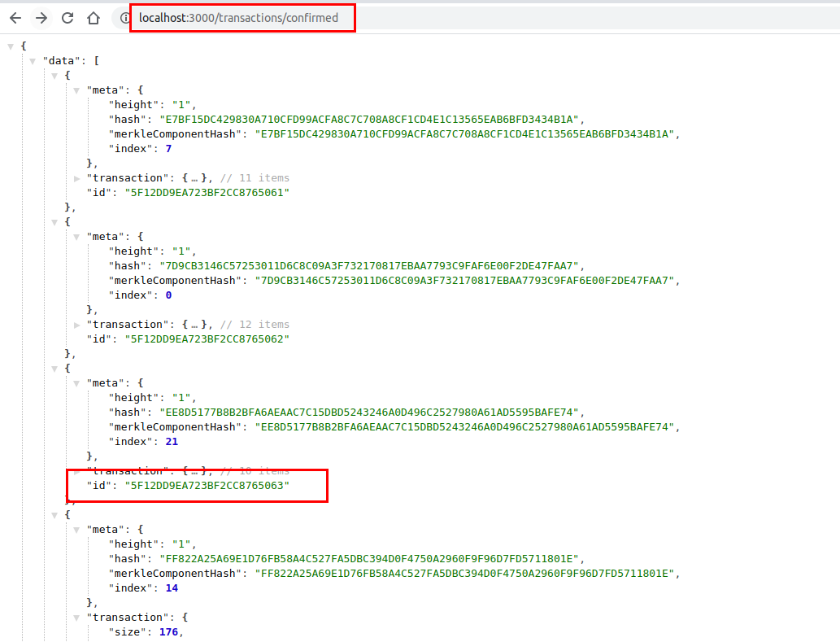Select the hash value starting with EE8D5177

click(x=369, y=412)
